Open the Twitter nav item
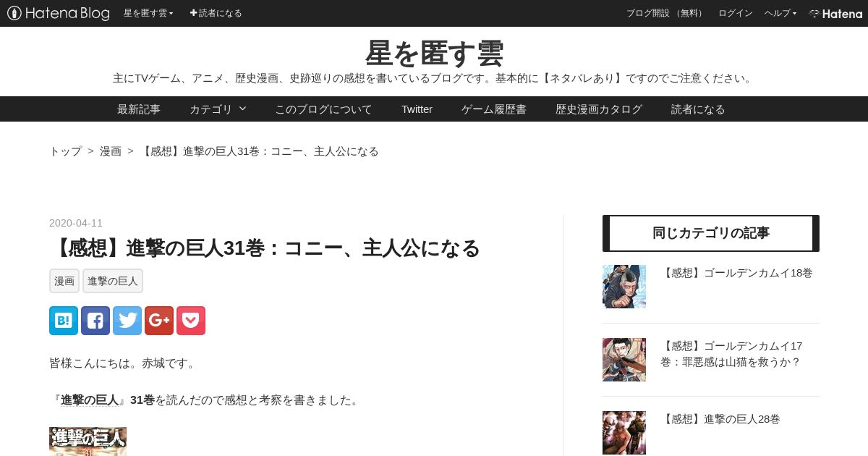The width and height of the screenshot is (868, 456). click(417, 109)
